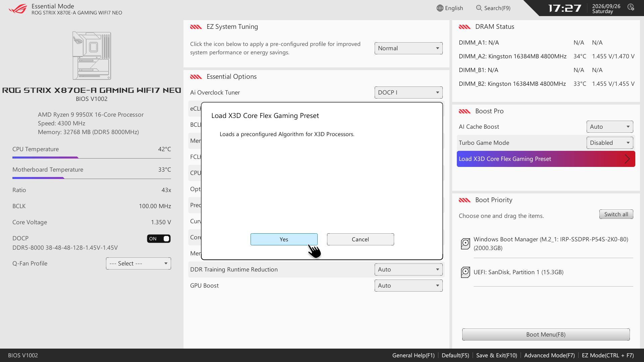Click AMD Ryzen 9 9950X processor text
The width and height of the screenshot is (644, 362).
(91, 115)
